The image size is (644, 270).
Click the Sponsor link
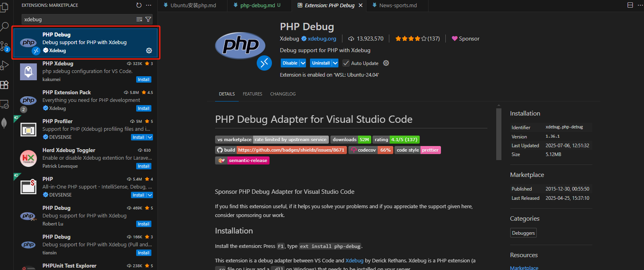pos(465,39)
